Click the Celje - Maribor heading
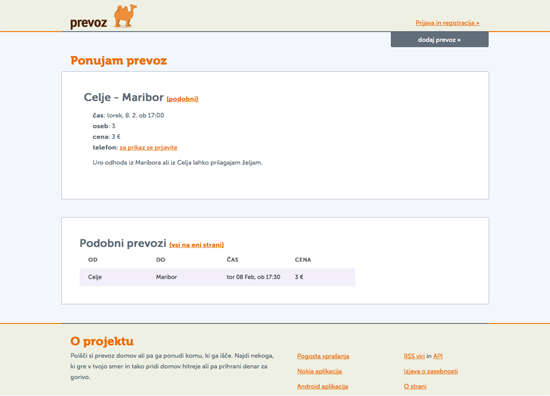Viewport: 550px width, 396px height. pyautogui.click(x=123, y=97)
